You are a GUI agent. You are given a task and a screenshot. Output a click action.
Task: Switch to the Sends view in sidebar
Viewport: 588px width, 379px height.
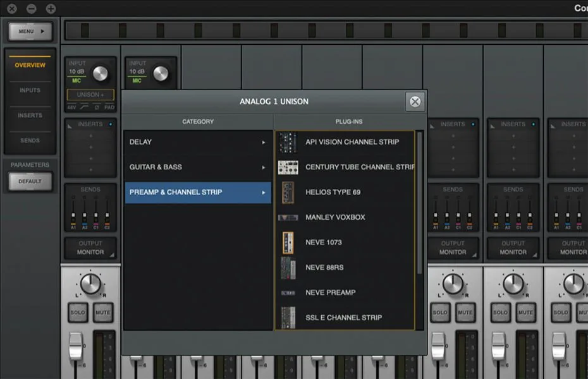tap(30, 140)
